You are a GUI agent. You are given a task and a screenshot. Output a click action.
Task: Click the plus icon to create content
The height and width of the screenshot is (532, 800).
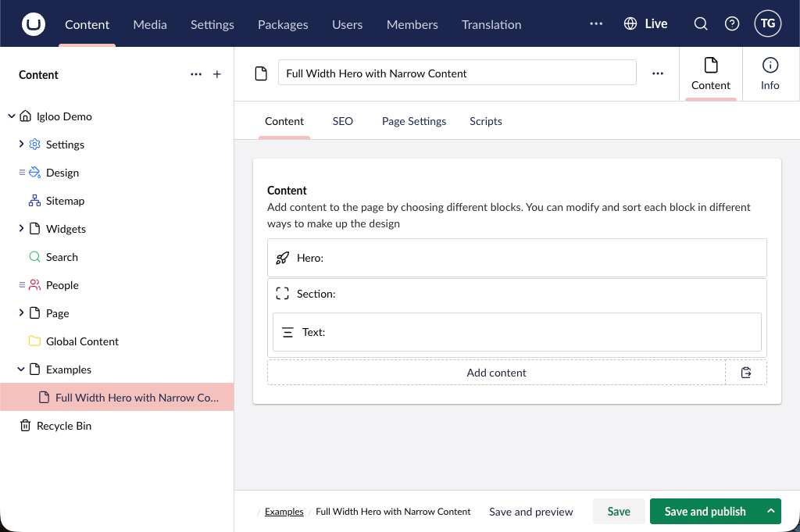coord(217,74)
